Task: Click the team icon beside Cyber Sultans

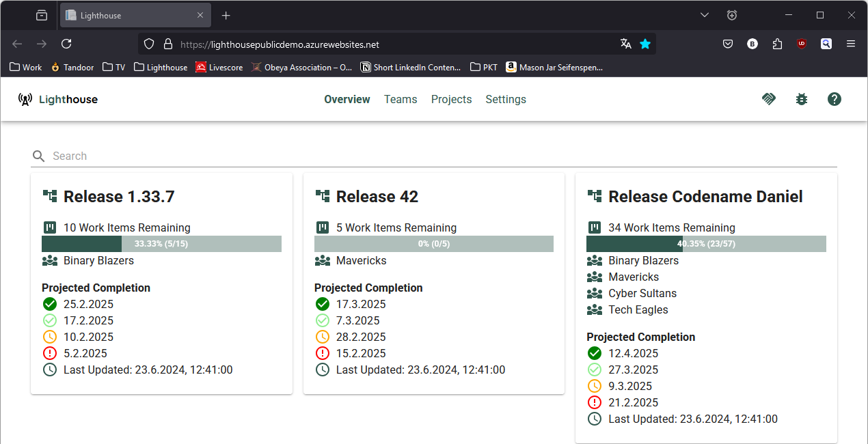Action: point(595,293)
